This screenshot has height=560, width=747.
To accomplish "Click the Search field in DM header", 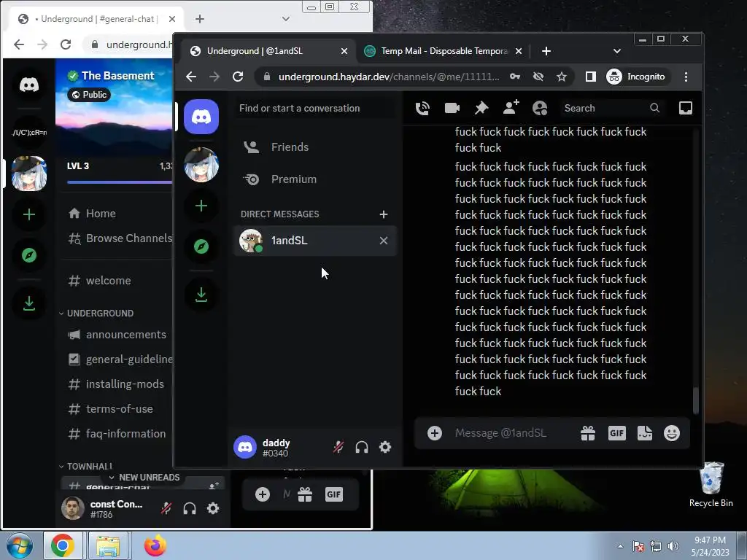I will point(612,108).
